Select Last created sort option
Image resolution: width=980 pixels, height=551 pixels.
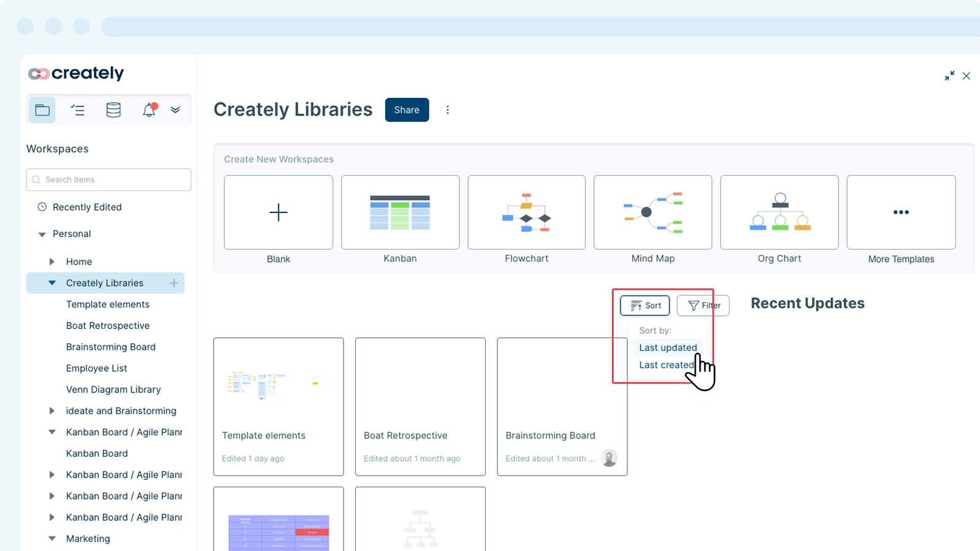[x=666, y=365]
